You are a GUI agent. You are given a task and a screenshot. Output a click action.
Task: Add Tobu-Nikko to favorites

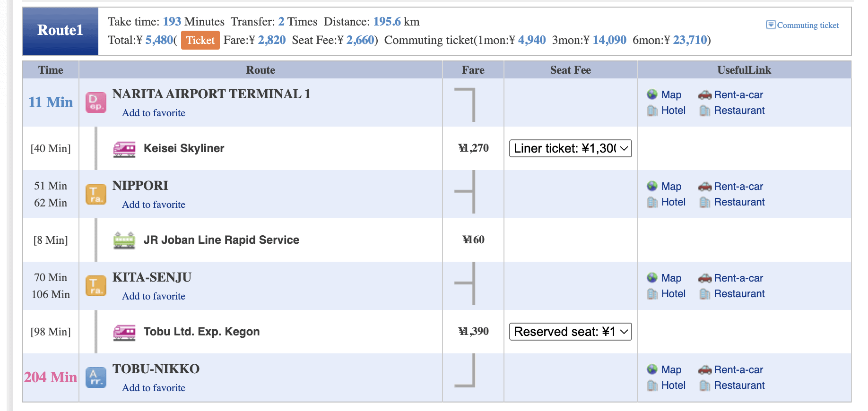(154, 388)
